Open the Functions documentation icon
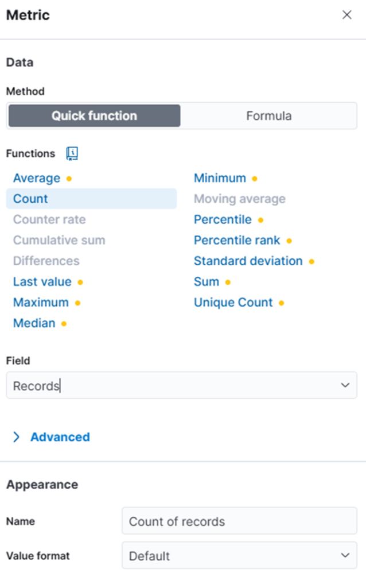The width and height of the screenshot is (366, 588). pos(72,153)
